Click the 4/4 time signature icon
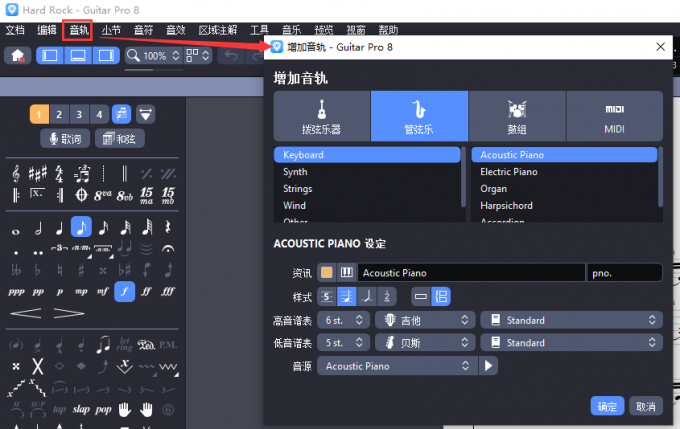 point(59,174)
